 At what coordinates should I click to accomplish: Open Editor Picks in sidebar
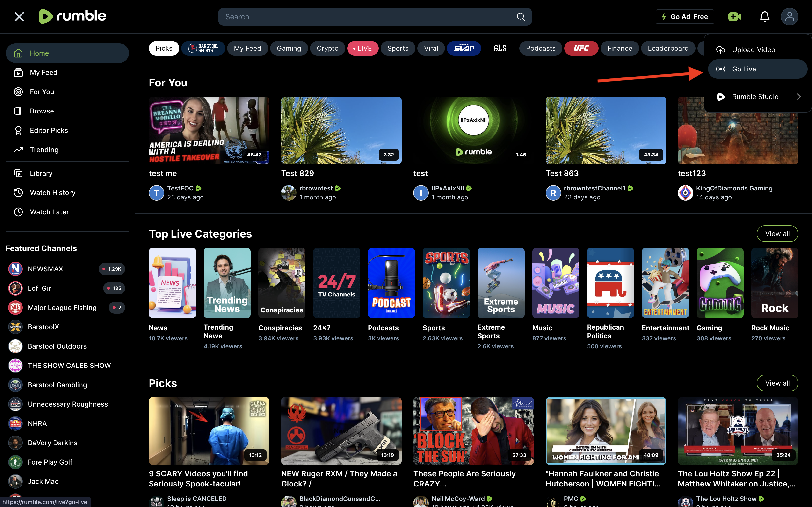click(49, 130)
